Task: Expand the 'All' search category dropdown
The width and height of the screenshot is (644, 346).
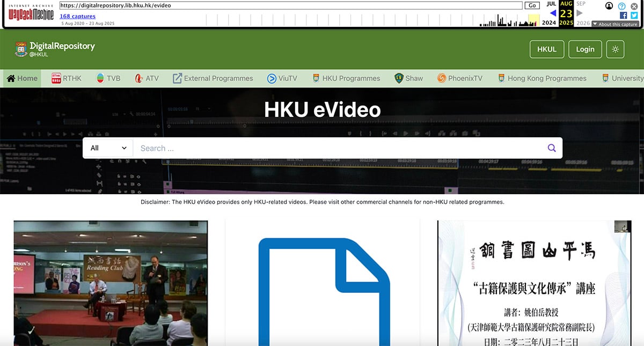Action: [108, 148]
